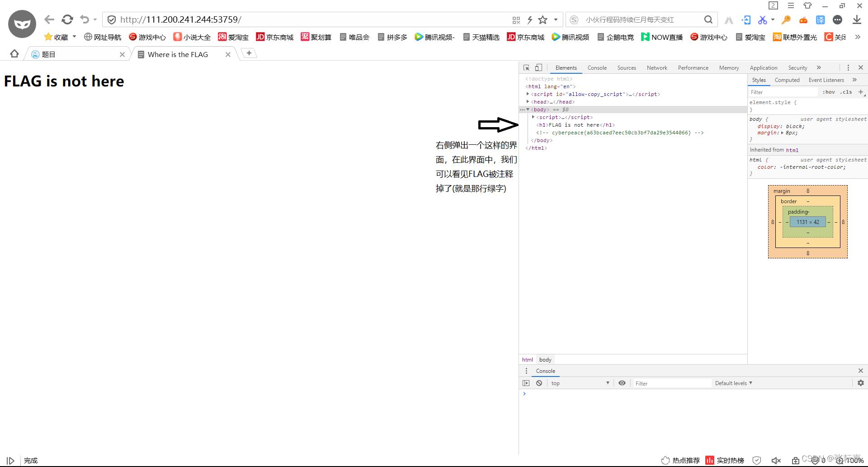This screenshot has width=868, height=467.
Task: Open the Console drawer three-dot menu
Action: tap(526, 371)
